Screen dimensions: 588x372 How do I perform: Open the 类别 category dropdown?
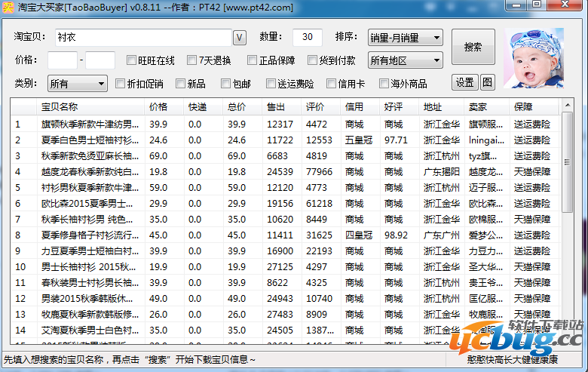(78, 83)
